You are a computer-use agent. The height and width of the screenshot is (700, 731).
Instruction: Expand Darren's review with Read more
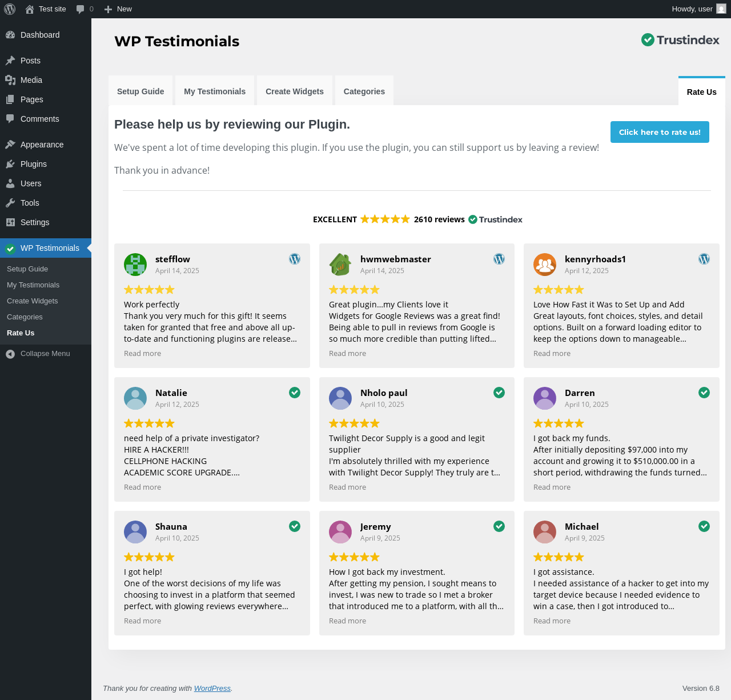coord(552,487)
